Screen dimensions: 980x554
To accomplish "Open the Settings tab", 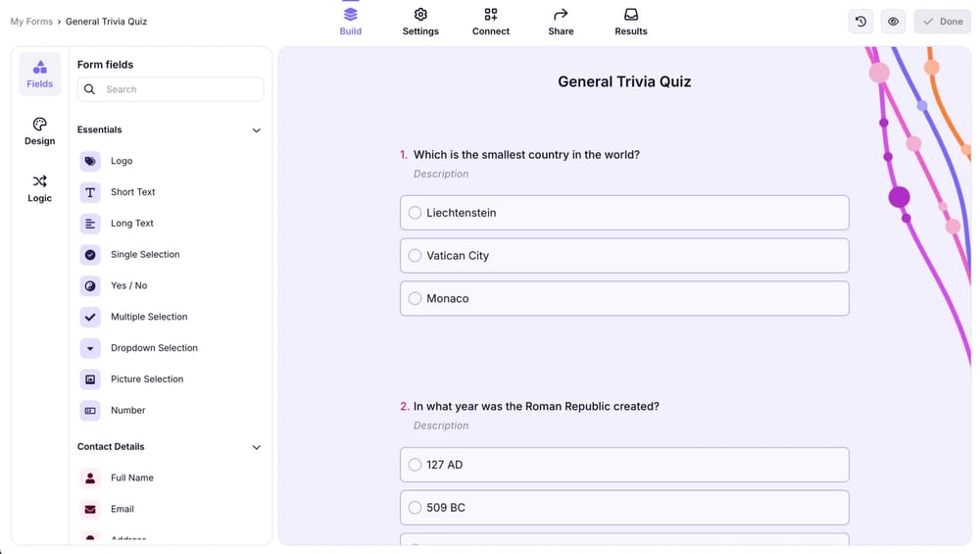I will (x=420, y=22).
